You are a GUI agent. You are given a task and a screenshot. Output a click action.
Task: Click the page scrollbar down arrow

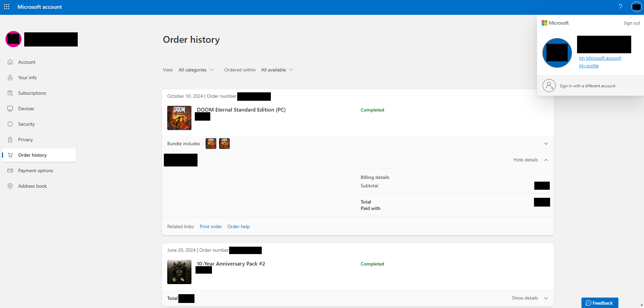(641, 305)
